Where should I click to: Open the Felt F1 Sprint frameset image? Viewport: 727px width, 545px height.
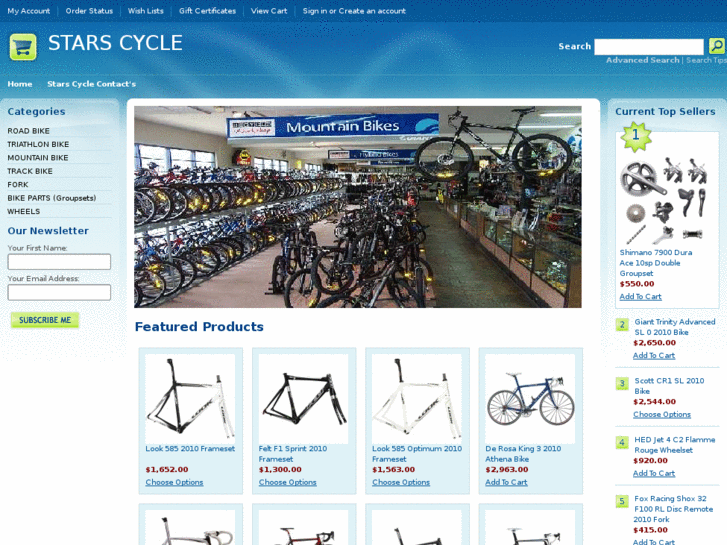click(x=303, y=399)
